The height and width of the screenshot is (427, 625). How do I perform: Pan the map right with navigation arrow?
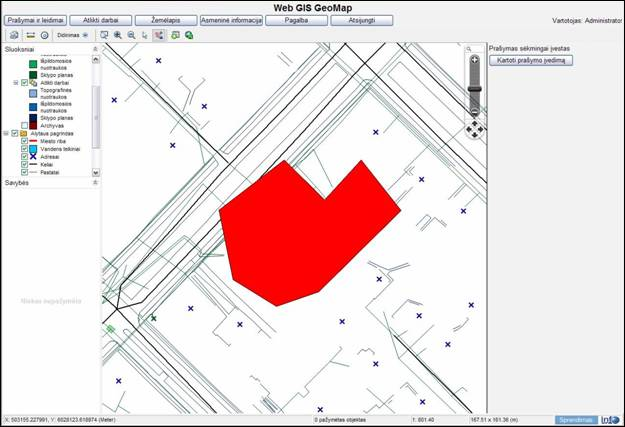pyautogui.click(x=480, y=130)
